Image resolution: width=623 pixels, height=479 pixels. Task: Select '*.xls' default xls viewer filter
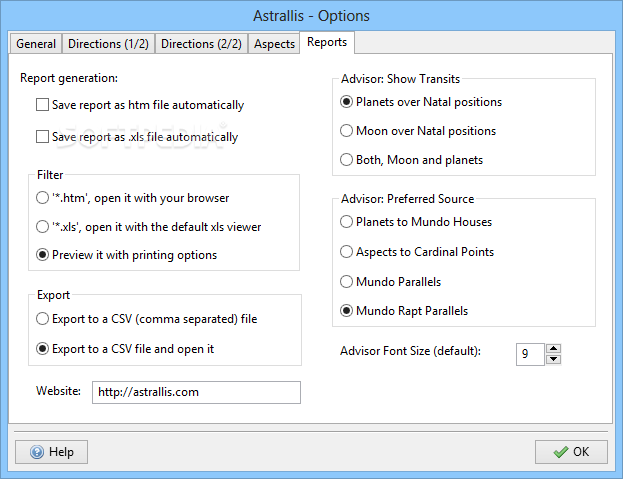[149, 227]
